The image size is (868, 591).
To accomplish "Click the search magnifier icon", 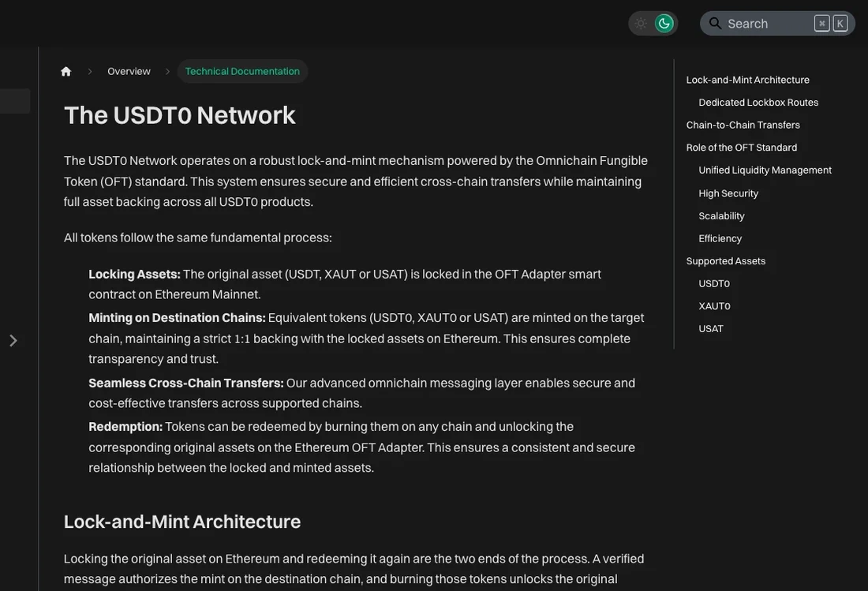I will tap(715, 23).
